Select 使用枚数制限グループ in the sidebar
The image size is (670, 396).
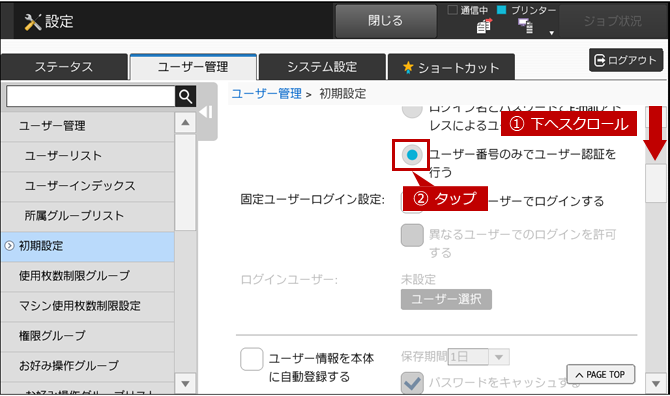(x=88, y=276)
